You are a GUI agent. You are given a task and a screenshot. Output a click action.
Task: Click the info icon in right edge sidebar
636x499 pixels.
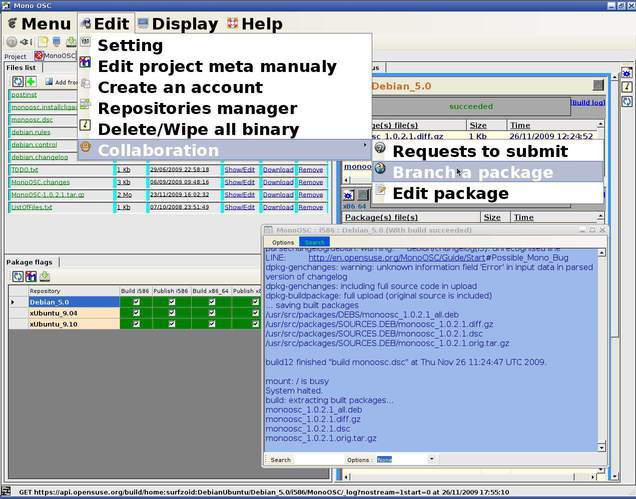pos(627,87)
